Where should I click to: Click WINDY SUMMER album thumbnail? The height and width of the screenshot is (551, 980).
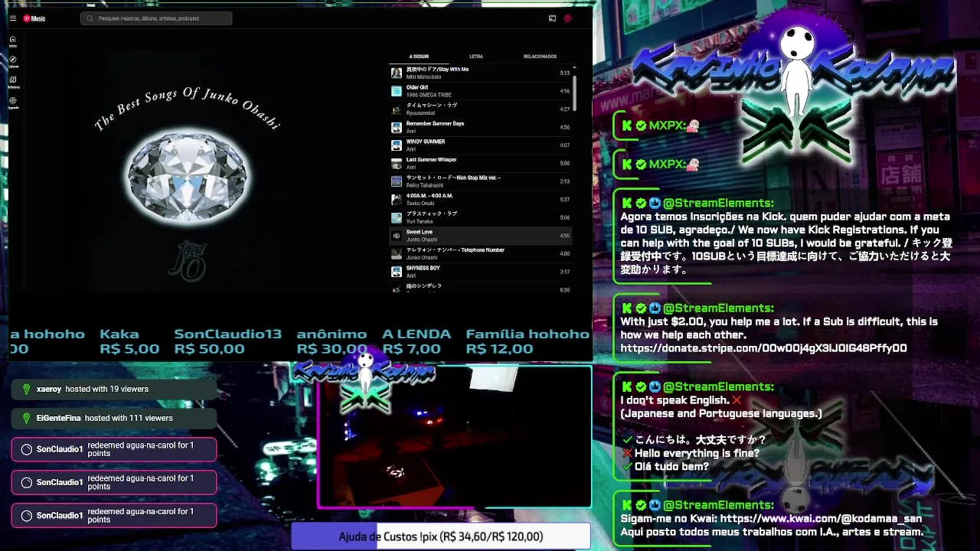tap(397, 145)
